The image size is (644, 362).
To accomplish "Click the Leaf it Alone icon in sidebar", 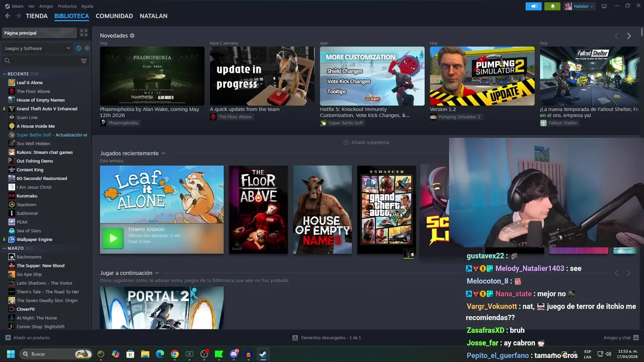I will tap(12, 82).
